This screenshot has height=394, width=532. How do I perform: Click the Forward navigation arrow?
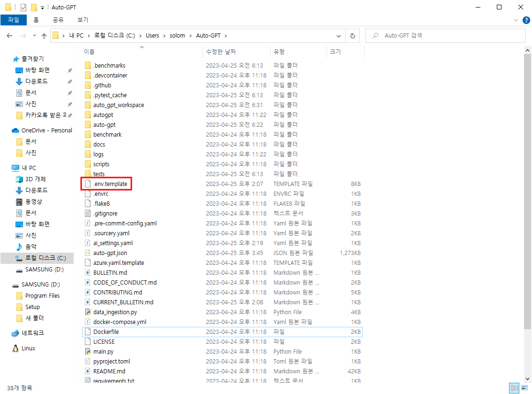23,36
